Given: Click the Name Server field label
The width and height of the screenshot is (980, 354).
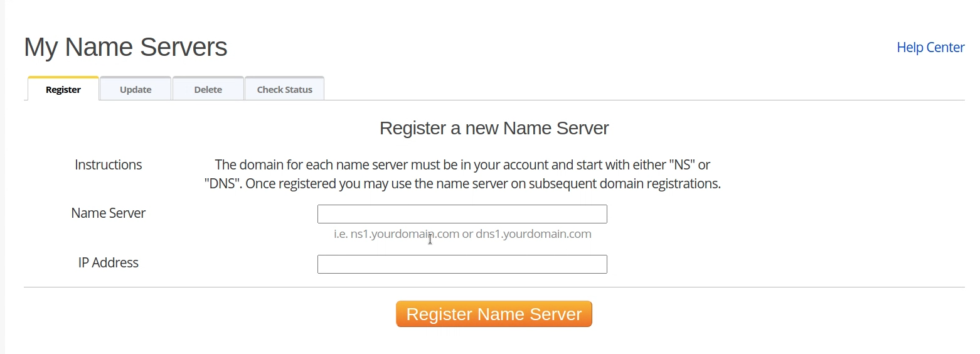Looking at the screenshot, I should click(x=109, y=213).
